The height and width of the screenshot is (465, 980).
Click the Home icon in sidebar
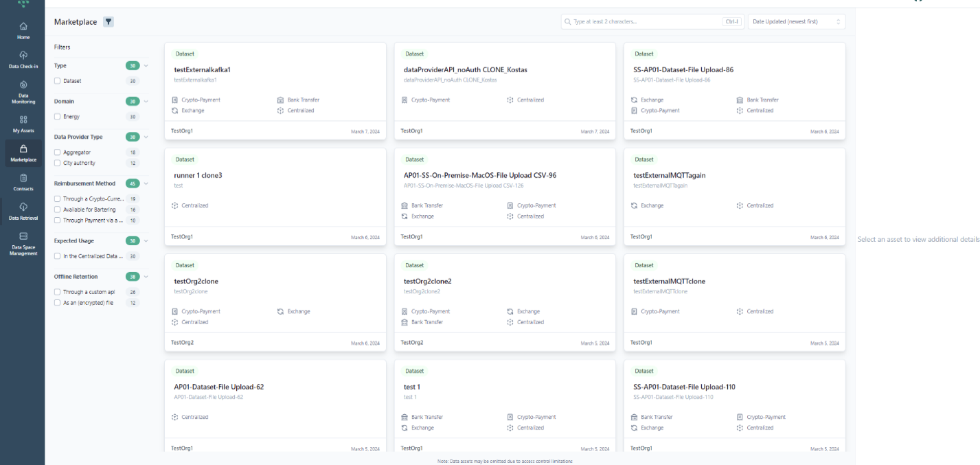[23, 27]
